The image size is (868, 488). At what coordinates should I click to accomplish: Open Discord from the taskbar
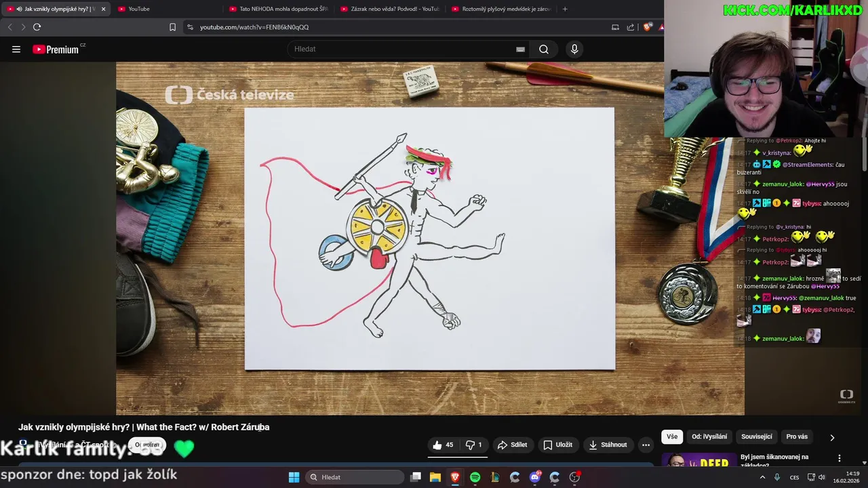(535, 477)
